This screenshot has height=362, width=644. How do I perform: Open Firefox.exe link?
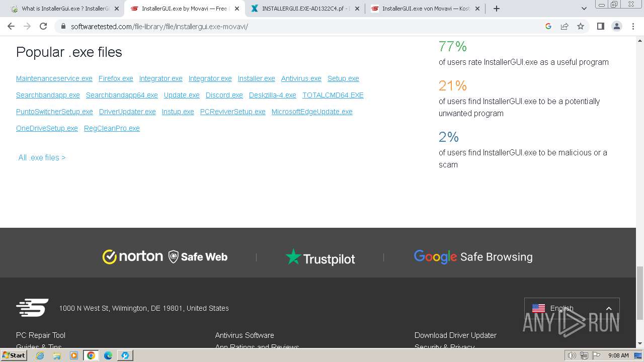tap(116, 78)
